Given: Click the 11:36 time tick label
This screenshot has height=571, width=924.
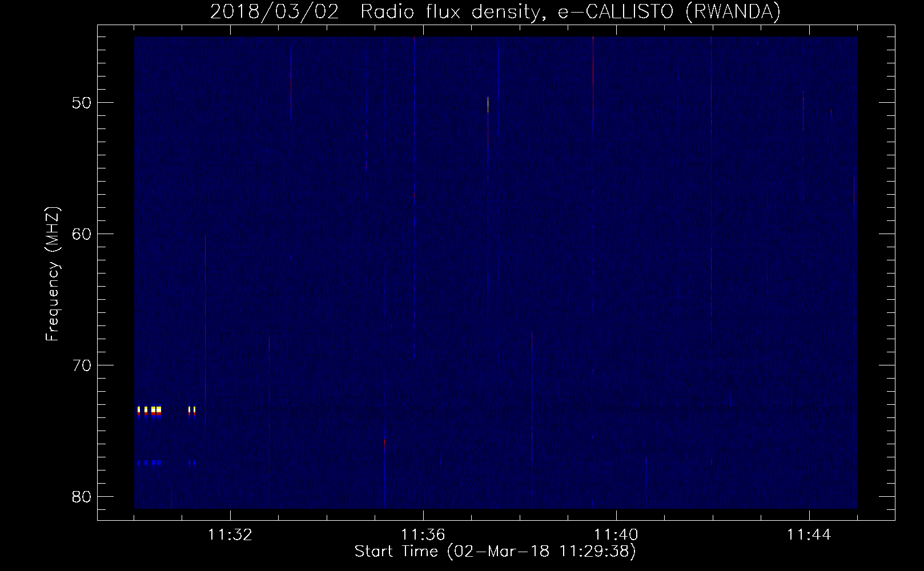Looking at the screenshot, I should pyautogui.click(x=423, y=535).
